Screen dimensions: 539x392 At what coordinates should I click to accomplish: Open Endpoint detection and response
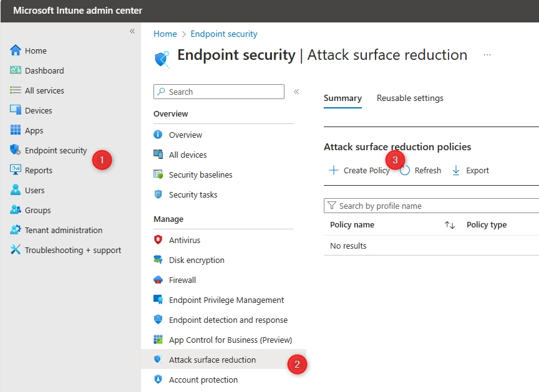click(228, 320)
